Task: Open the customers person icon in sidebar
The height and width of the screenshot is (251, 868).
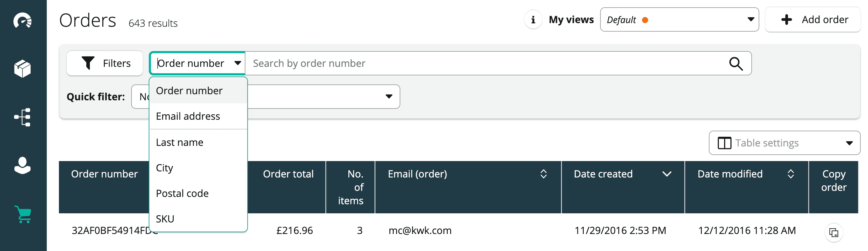Action: (x=22, y=165)
